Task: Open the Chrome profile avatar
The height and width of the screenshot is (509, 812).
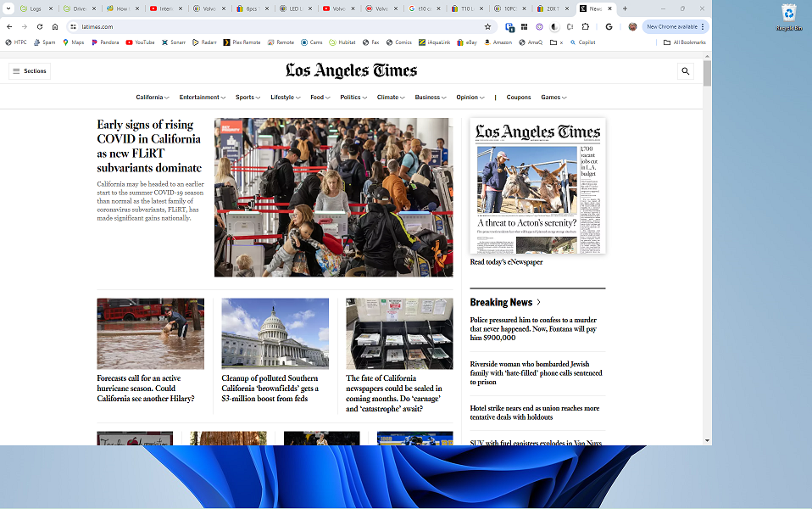Action: pos(632,26)
